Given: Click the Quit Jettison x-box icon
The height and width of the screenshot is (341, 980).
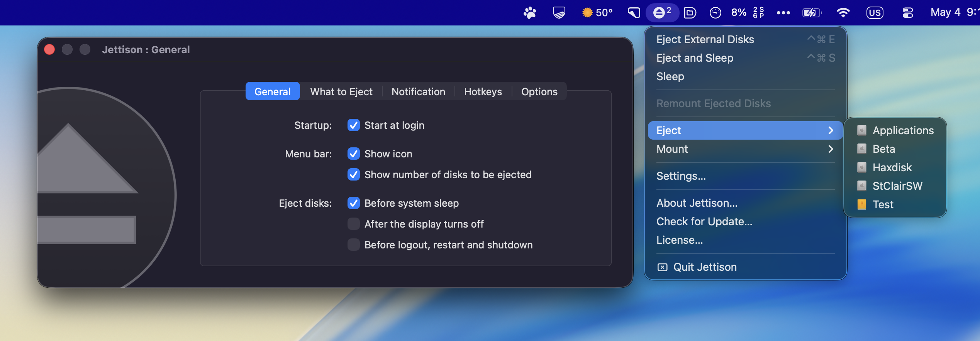Looking at the screenshot, I should tap(662, 267).
